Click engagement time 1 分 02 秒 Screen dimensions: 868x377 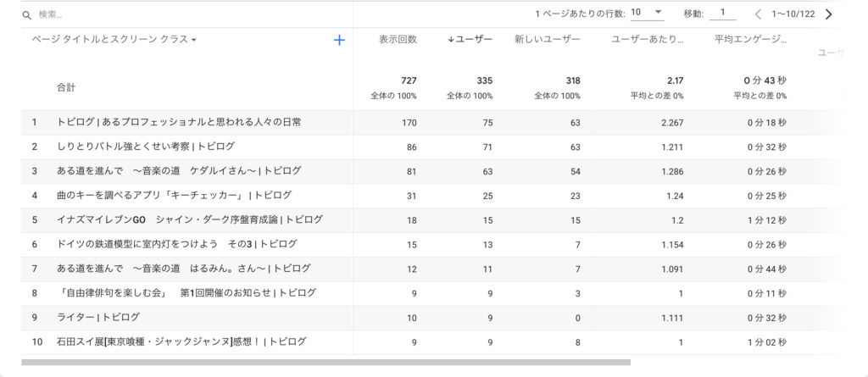[766, 342]
